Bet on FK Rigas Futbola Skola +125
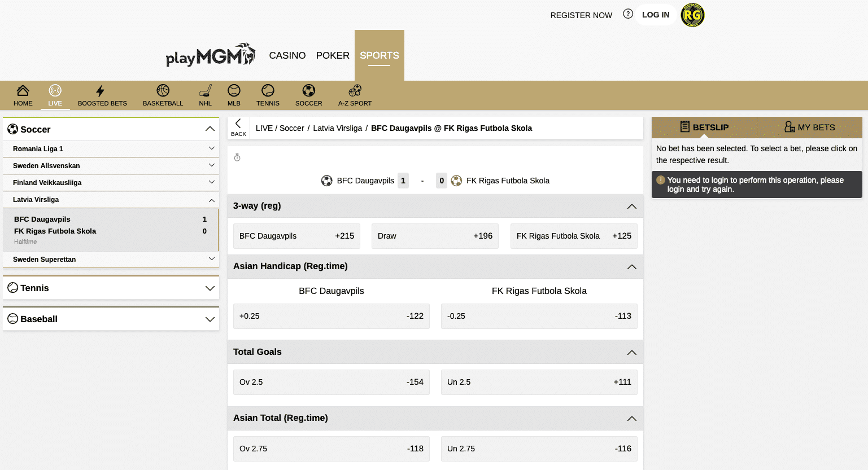This screenshot has width=868, height=470. click(574, 236)
